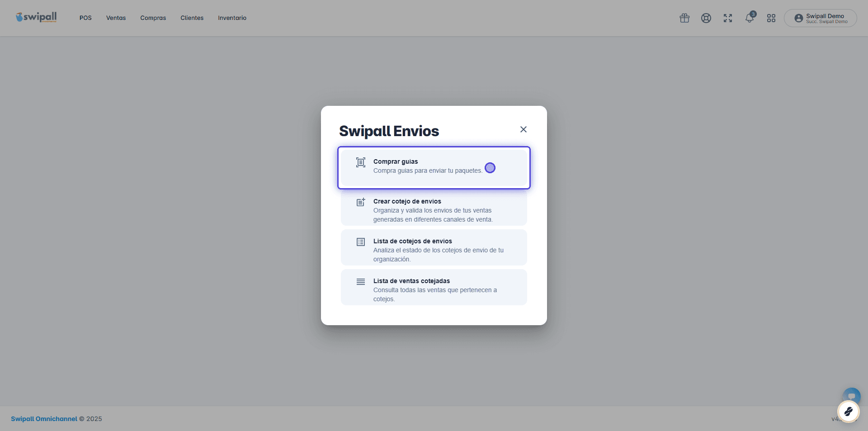This screenshot has height=431, width=868.
Task: Open the Clientes menu
Action: pyautogui.click(x=192, y=18)
